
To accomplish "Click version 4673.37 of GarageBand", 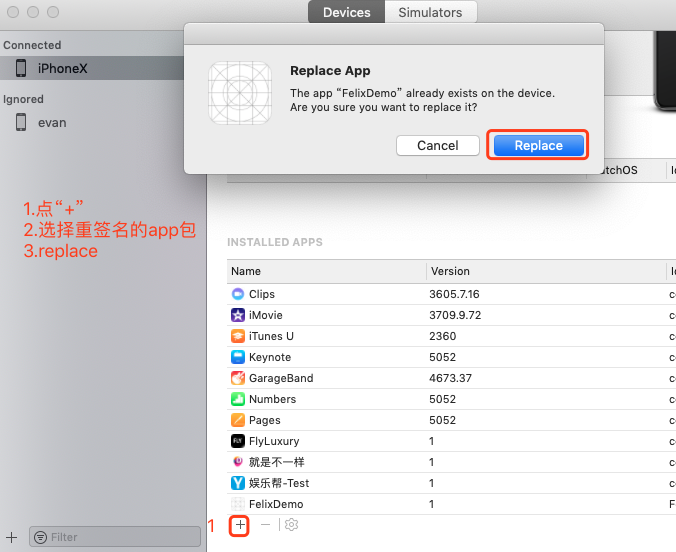I will tap(450, 378).
